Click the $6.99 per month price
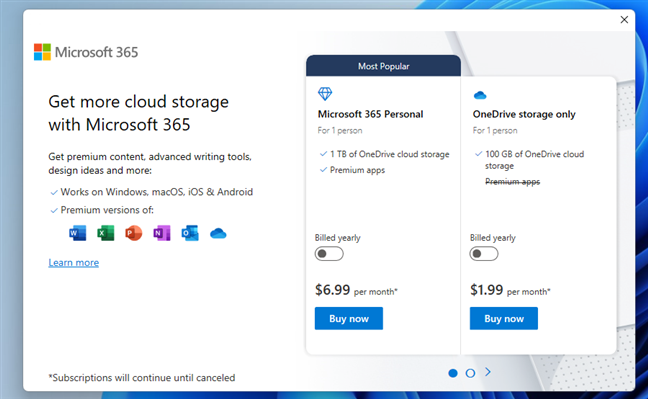The image size is (648, 399). click(356, 290)
